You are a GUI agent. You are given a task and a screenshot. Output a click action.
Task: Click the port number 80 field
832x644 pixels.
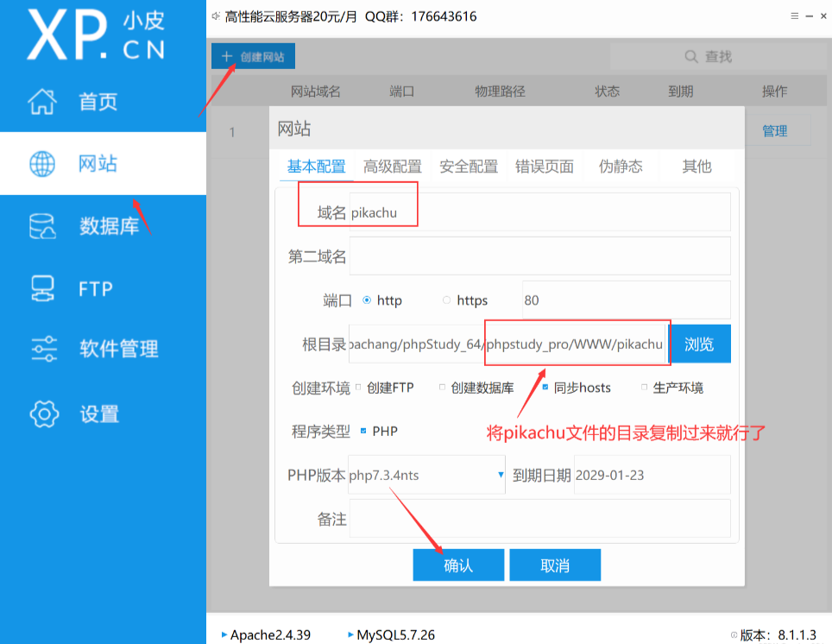pos(626,300)
